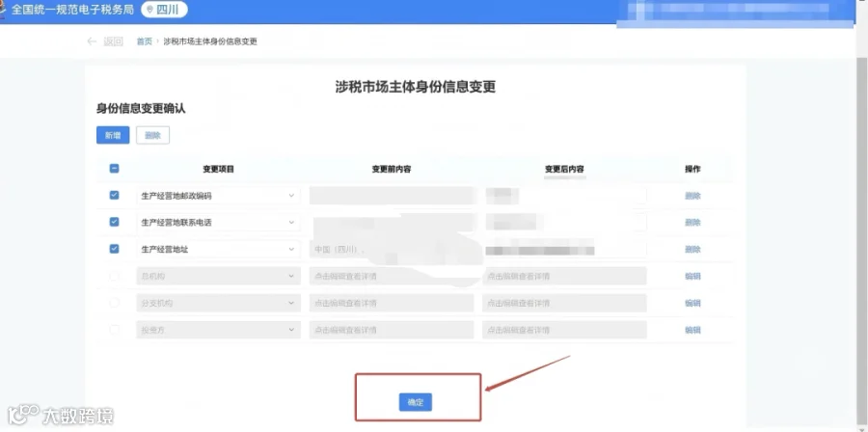
Task: Click the back arrow icon
Action: tap(92, 41)
